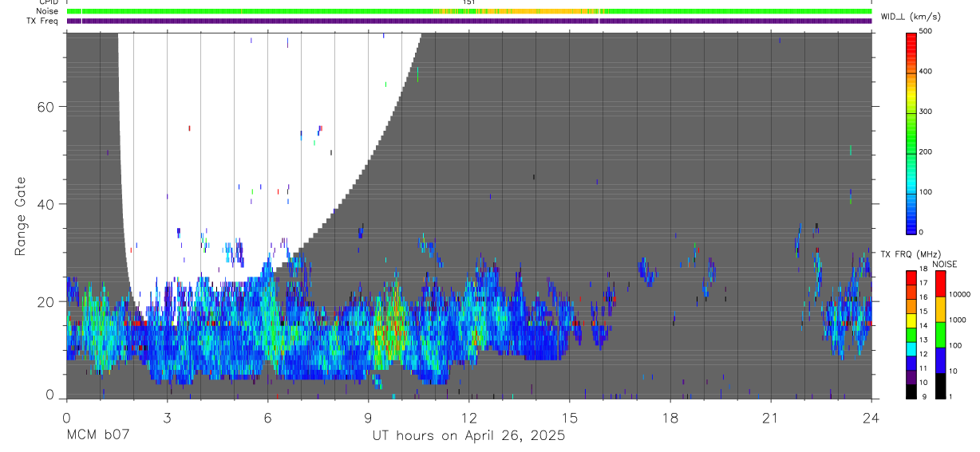980x452 pixels.
Task: Click the green 13–14 MHz TX FRQ swatch
Action: pos(911,334)
